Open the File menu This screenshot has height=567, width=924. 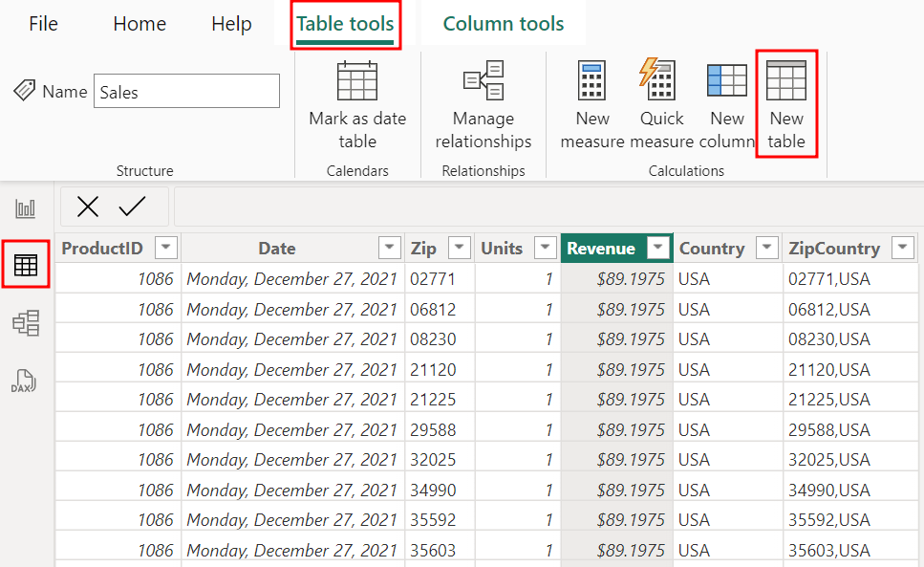(44, 24)
